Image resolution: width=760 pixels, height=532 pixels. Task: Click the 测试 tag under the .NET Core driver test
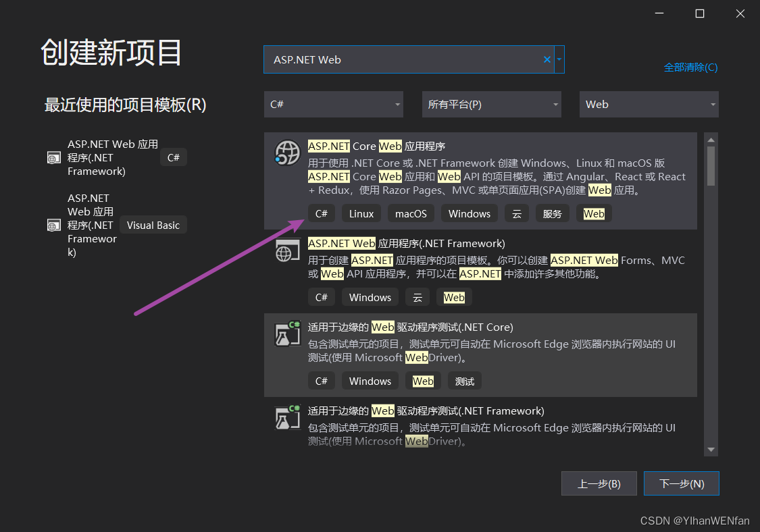pyautogui.click(x=464, y=381)
